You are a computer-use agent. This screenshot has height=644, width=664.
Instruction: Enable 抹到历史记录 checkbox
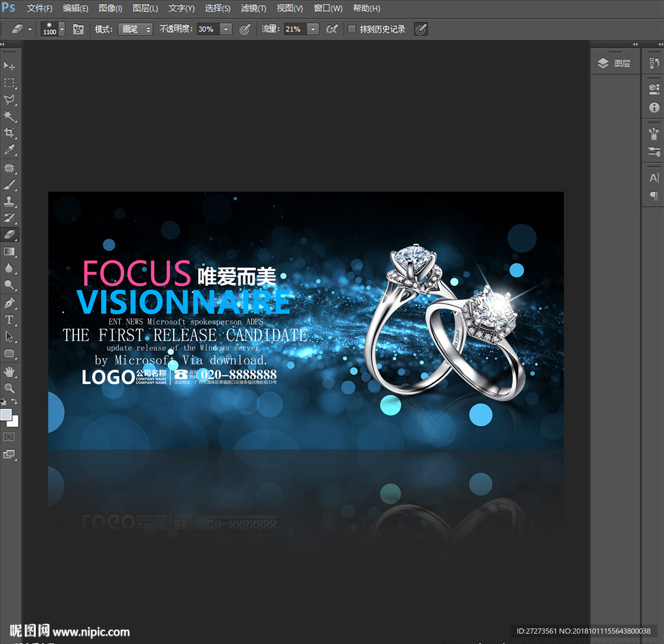coord(351,29)
